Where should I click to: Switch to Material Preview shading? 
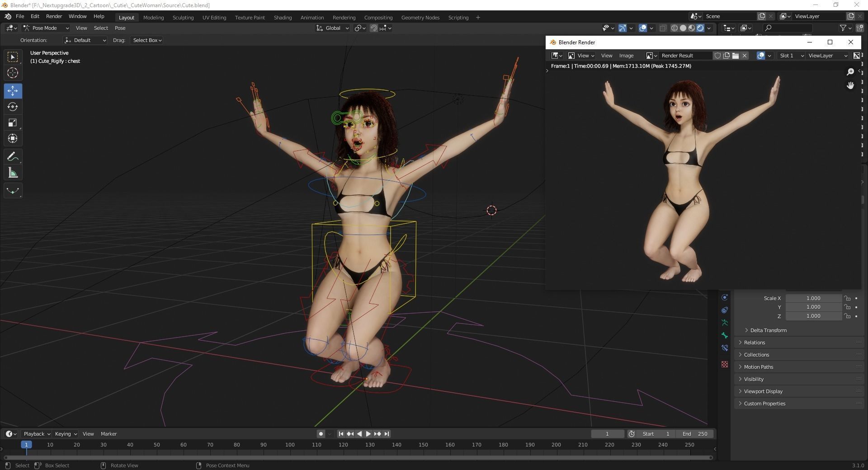692,28
